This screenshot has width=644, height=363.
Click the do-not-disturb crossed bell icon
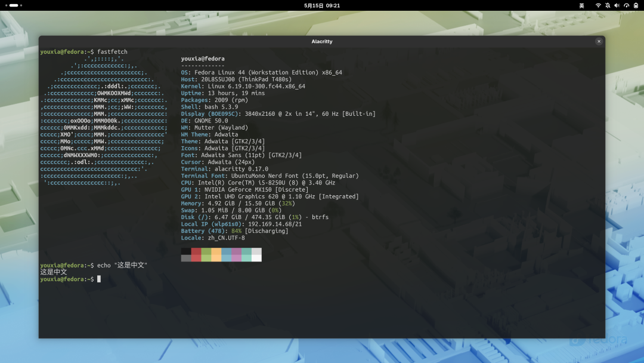point(608,5)
